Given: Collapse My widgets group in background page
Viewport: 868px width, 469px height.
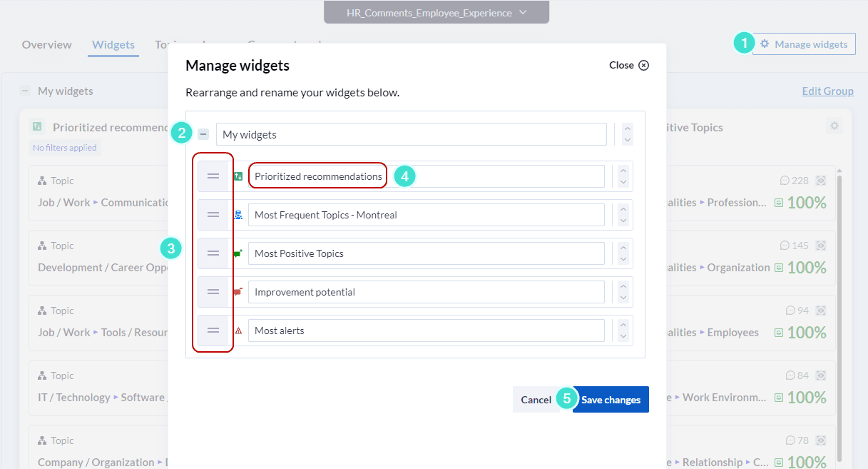Looking at the screenshot, I should point(25,91).
